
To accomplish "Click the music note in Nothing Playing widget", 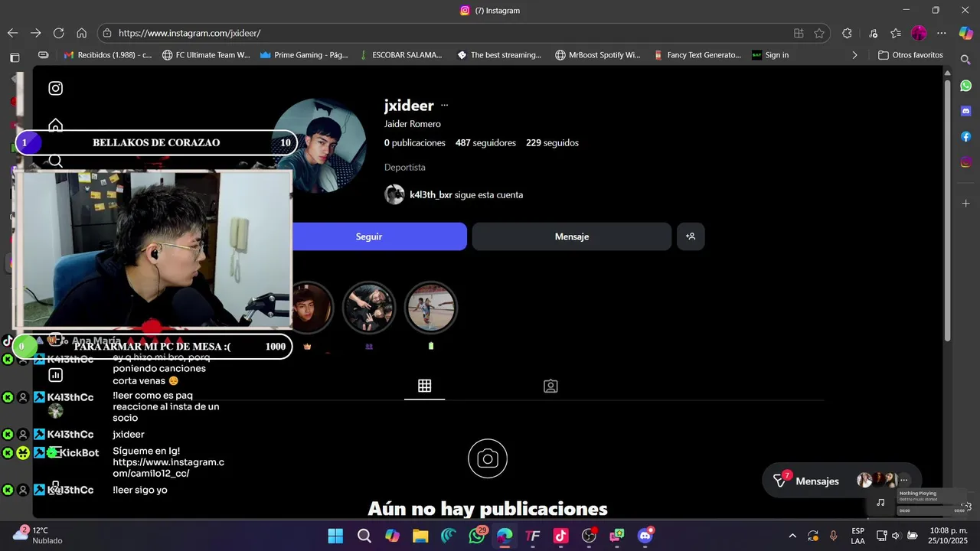I will click(880, 503).
